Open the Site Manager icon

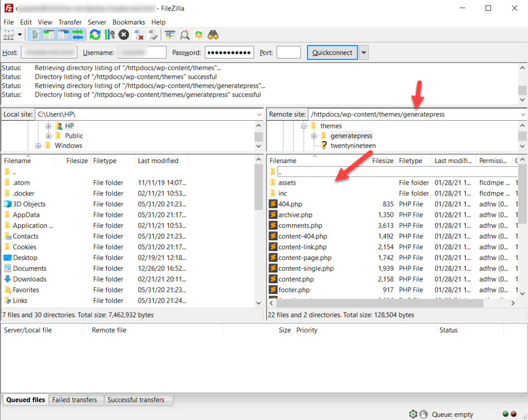(x=9, y=35)
